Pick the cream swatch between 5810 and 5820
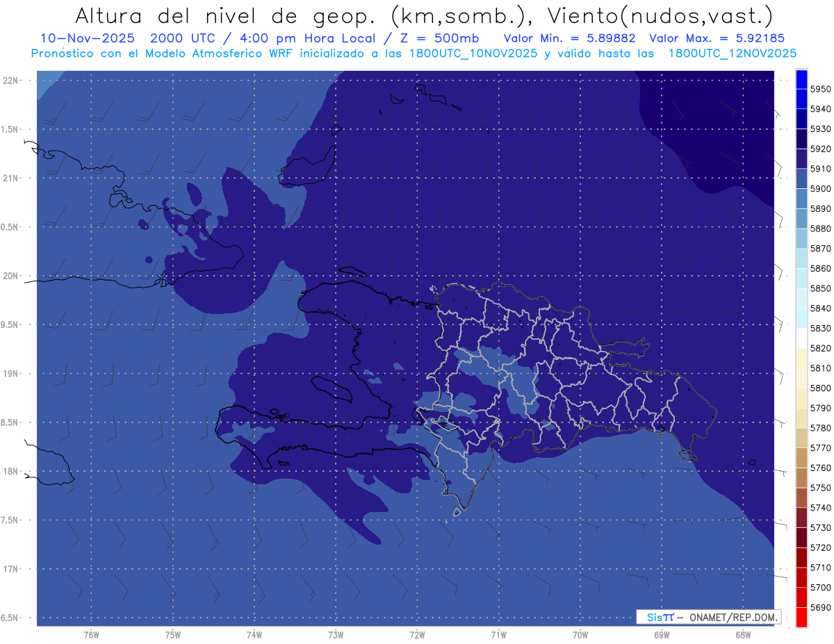 coord(801,358)
